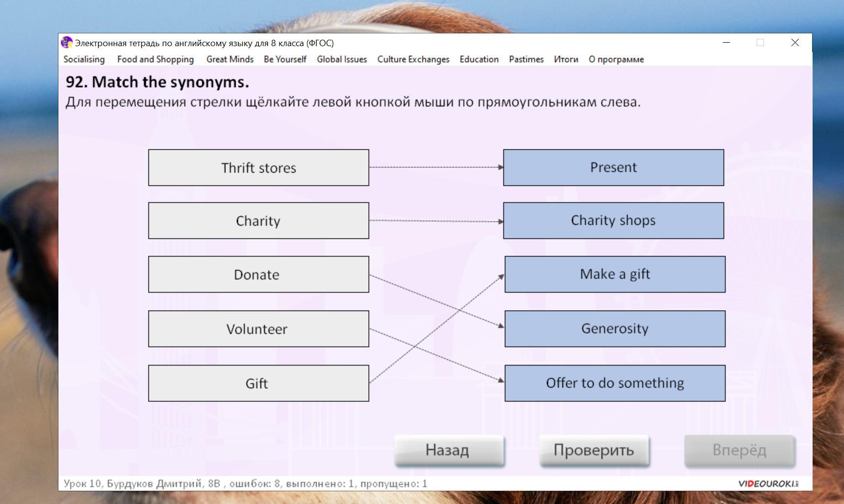Viewport: 844px width, 504px height.
Task: Check answers with the Проверить button
Action: click(594, 450)
